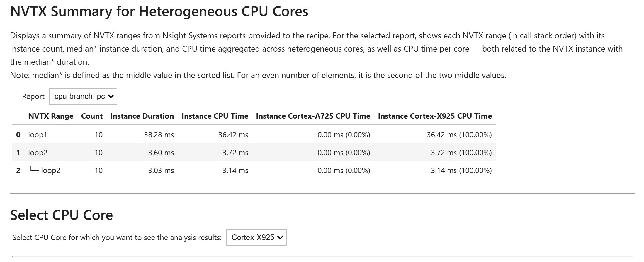Click the Count column header

(x=92, y=116)
